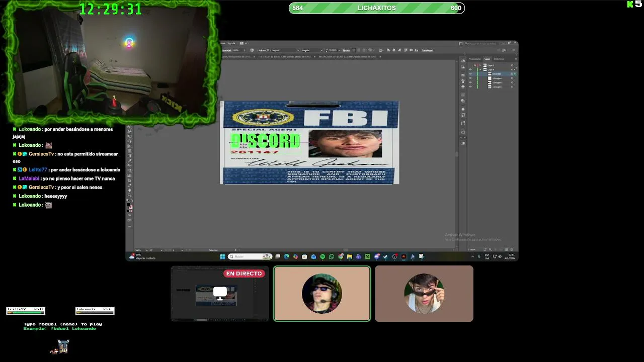Click the weather widget on the taskbar
Screen dimensions: 644x362
(x=142, y=256)
